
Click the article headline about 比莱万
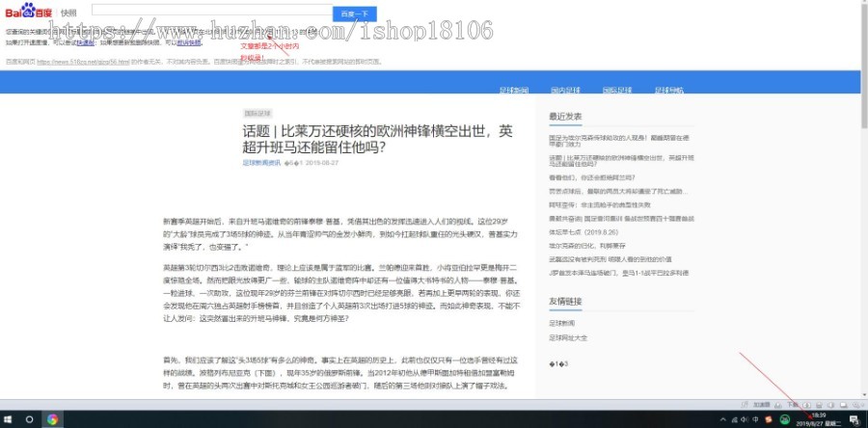[377, 140]
